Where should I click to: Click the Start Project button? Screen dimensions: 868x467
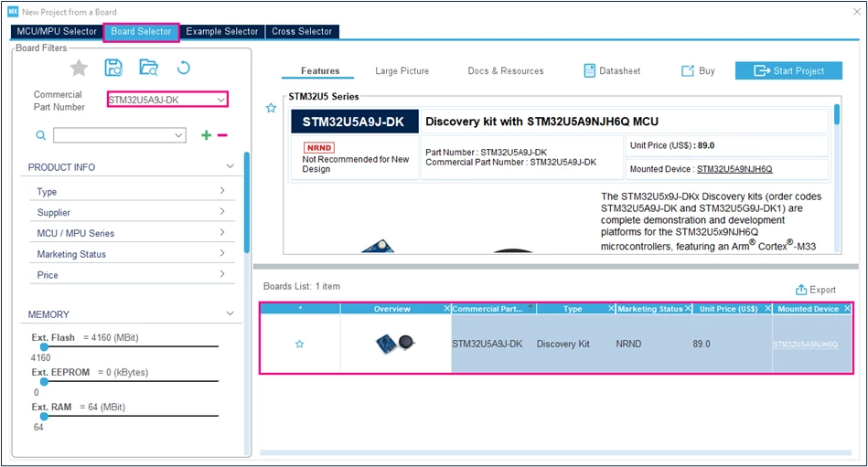[x=788, y=70]
